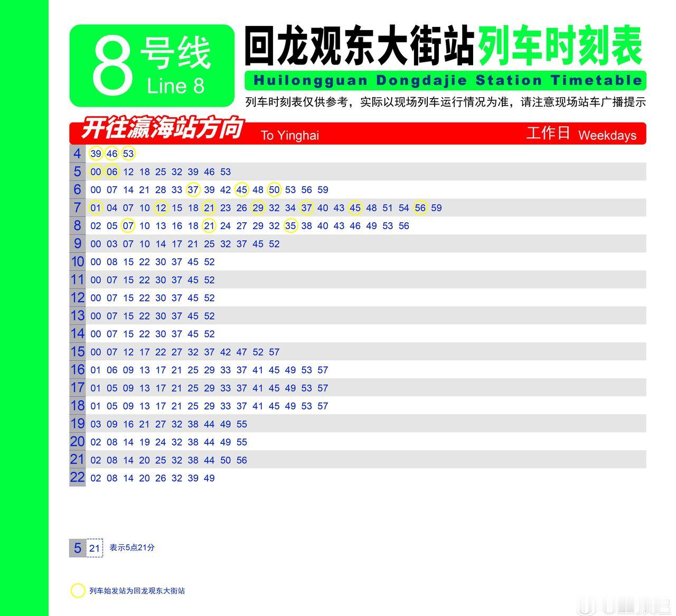Expand the hour 10 row
The width and height of the screenshot is (676, 616).
pyautogui.click(x=77, y=262)
